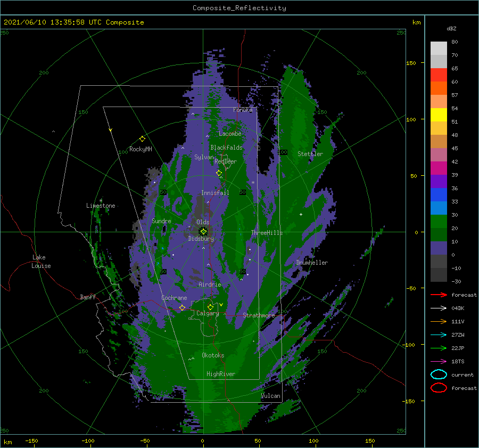The width and height of the screenshot is (479, 448).
Task: Click the dBZ scale heading
Action: (x=451, y=28)
